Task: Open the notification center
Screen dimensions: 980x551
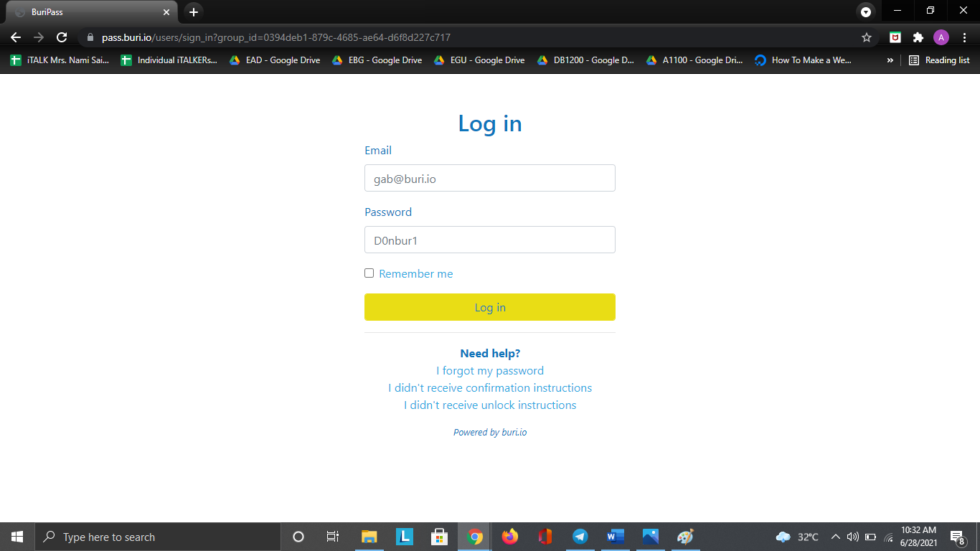Action: click(957, 537)
